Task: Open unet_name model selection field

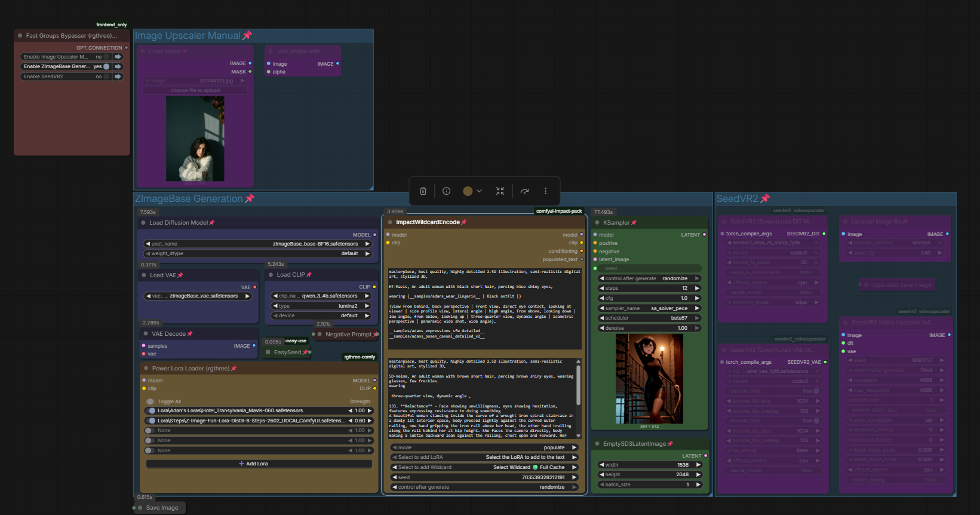Action: pyautogui.click(x=258, y=244)
